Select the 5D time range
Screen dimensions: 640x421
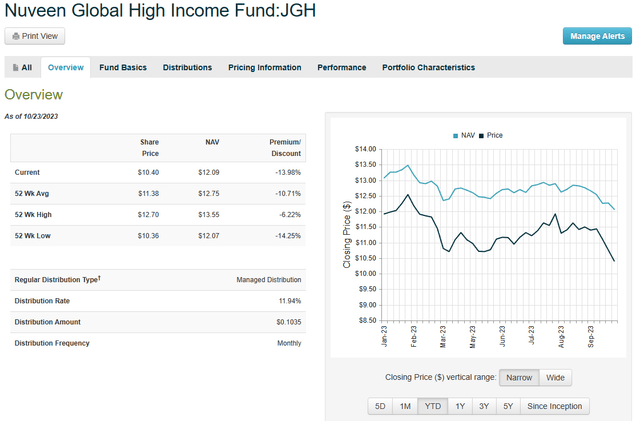tap(379, 406)
